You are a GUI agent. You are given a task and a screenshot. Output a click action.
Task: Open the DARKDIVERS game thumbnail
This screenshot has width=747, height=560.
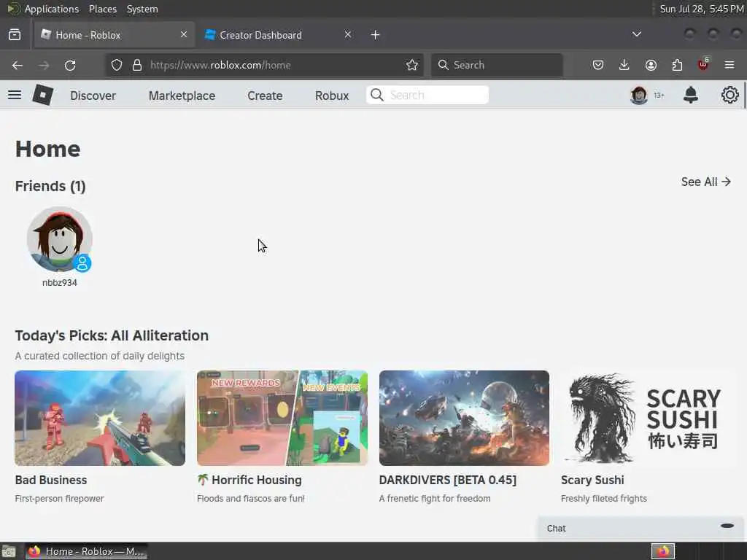point(464,418)
